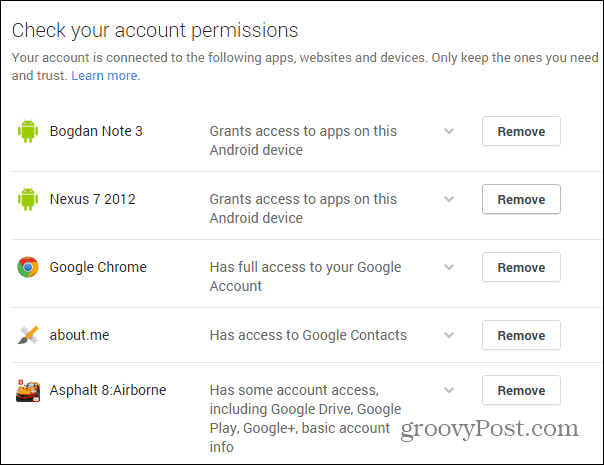Select the Nexus 7 2012 device name

pos(92,199)
